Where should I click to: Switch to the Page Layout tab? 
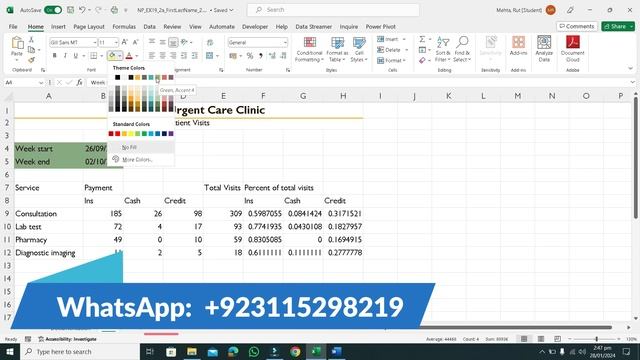tap(89, 27)
